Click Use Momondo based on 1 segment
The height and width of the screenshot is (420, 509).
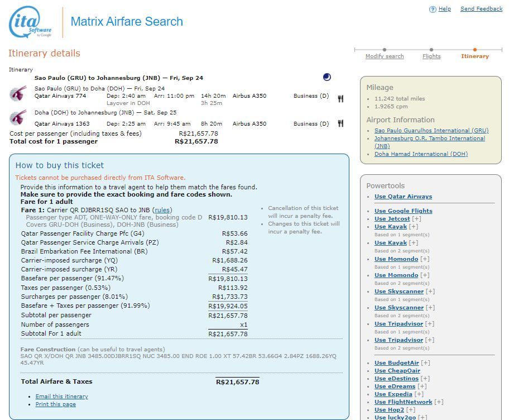396,259
